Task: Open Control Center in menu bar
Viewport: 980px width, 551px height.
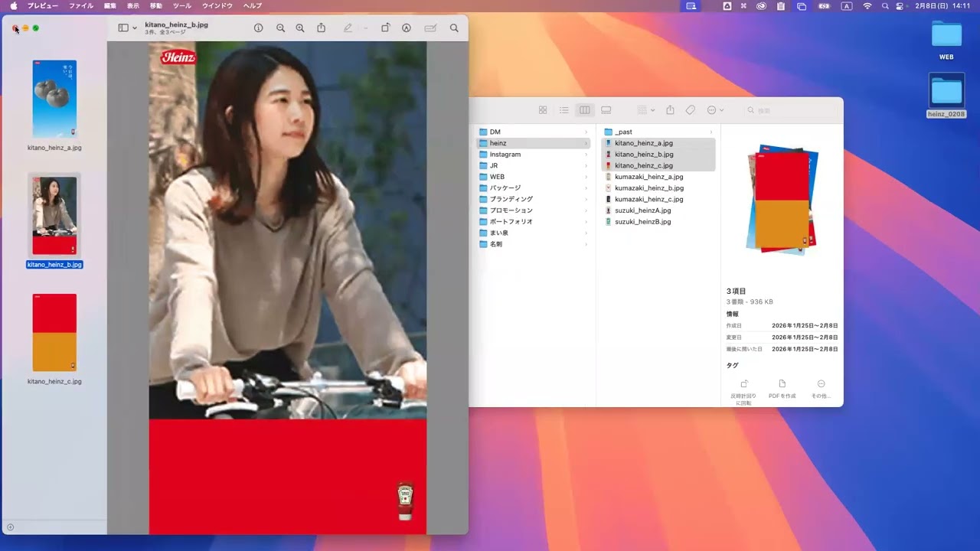Action: tap(900, 5)
